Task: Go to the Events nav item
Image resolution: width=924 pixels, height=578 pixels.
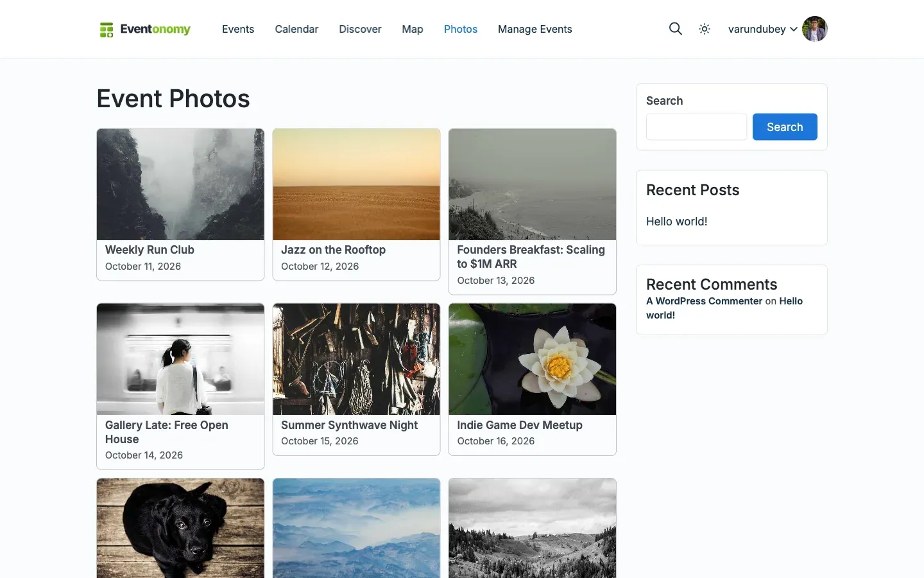Action: (x=238, y=30)
